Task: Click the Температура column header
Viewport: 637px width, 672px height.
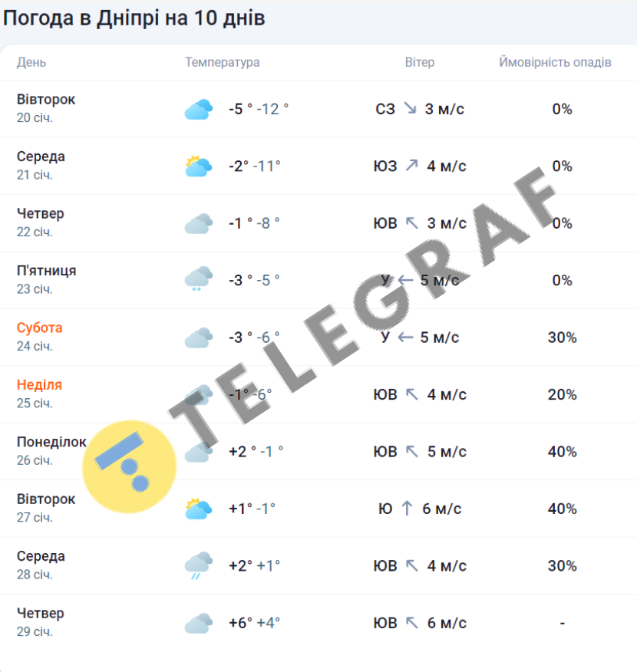Action: (x=223, y=62)
